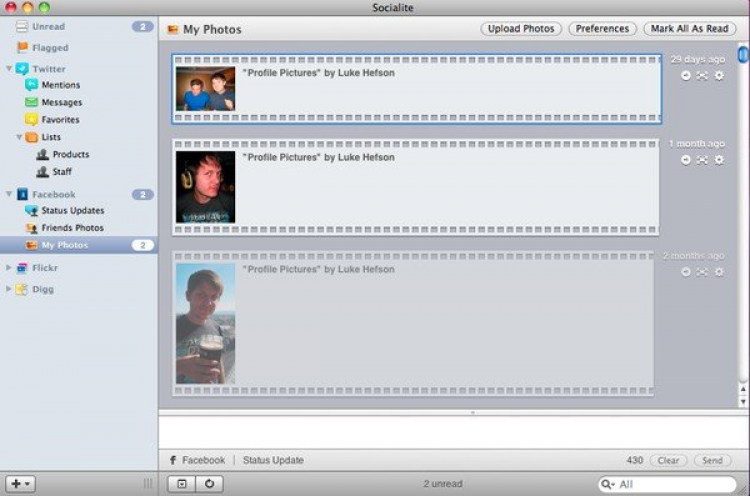The width and height of the screenshot is (750, 496).
Task: Clear the status update text
Action: point(668,460)
